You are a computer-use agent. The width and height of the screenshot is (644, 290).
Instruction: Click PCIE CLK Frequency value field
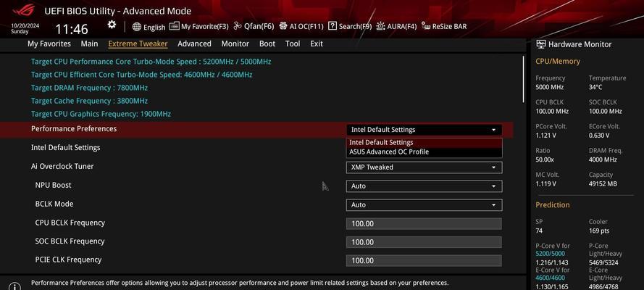coord(424,261)
